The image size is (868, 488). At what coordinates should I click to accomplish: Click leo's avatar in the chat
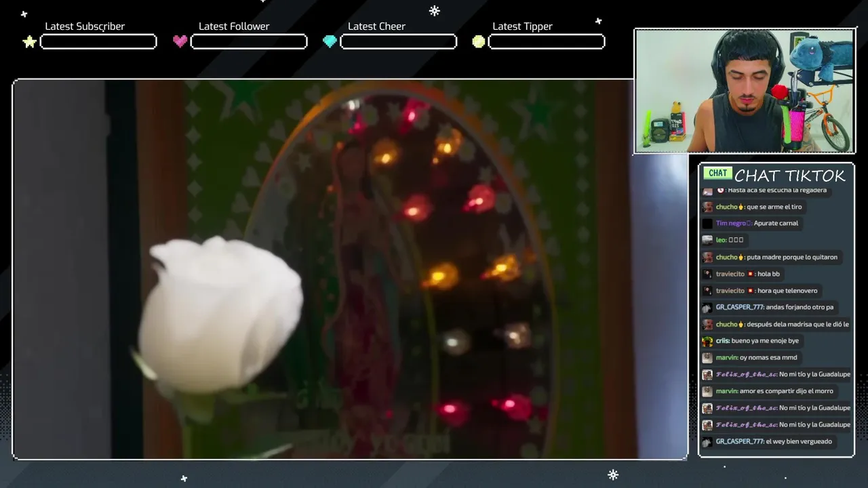(x=707, y=240)
